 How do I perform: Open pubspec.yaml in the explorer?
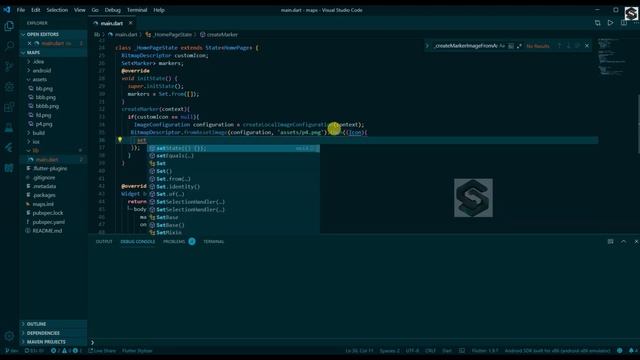pyautogui.click(x=48, y=222)
